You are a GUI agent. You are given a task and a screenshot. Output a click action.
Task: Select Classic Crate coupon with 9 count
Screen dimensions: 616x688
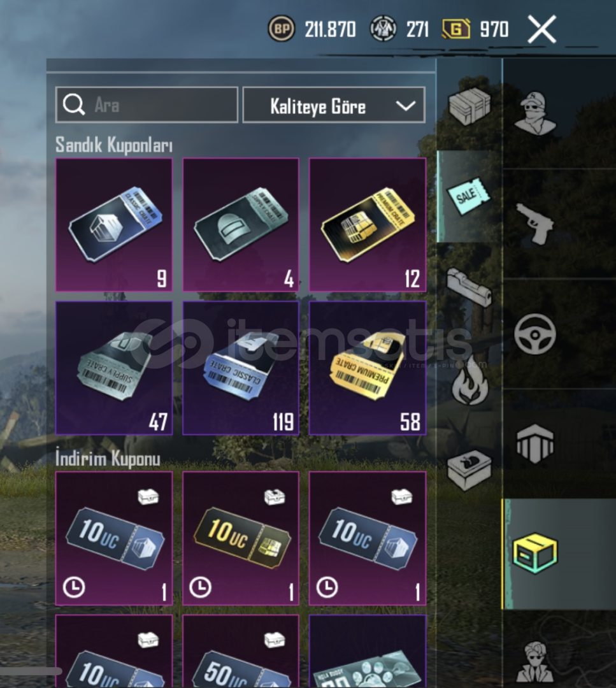114,225
